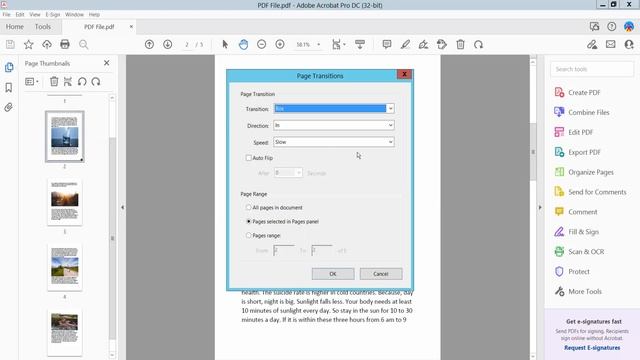Open the Window menu
Image resolution: width=640 pixels, height=360 pixels.
(74, 14)
